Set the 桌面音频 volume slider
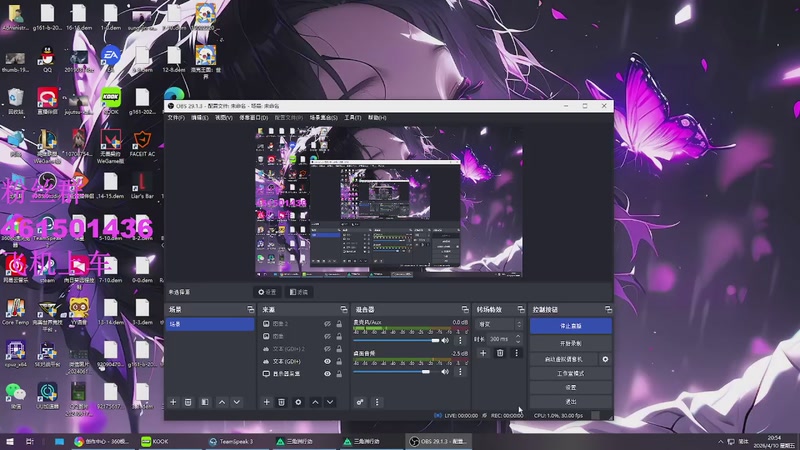The height and width of the screenshot is (450, 800). [396, 371]
